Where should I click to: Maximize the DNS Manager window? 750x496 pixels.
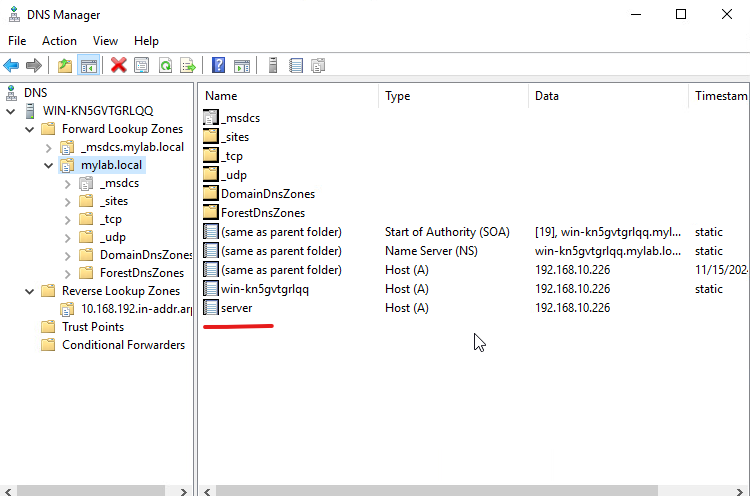[681, 14]
